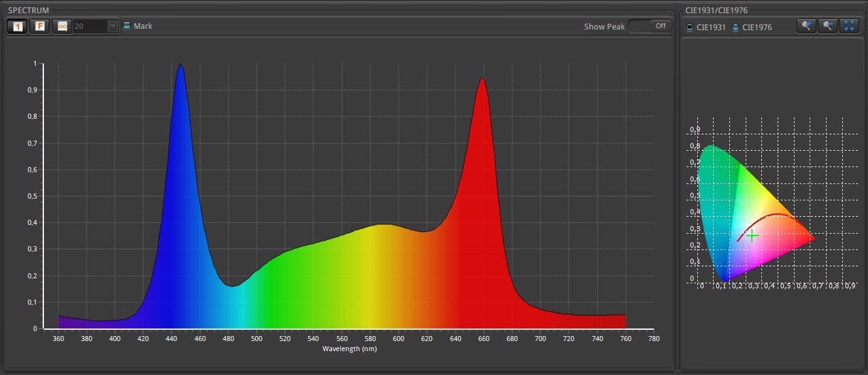Toggle the Show Peak switch on
Image resolution: width=868 pixels, height=375 pixels.
tap(648, 26)
